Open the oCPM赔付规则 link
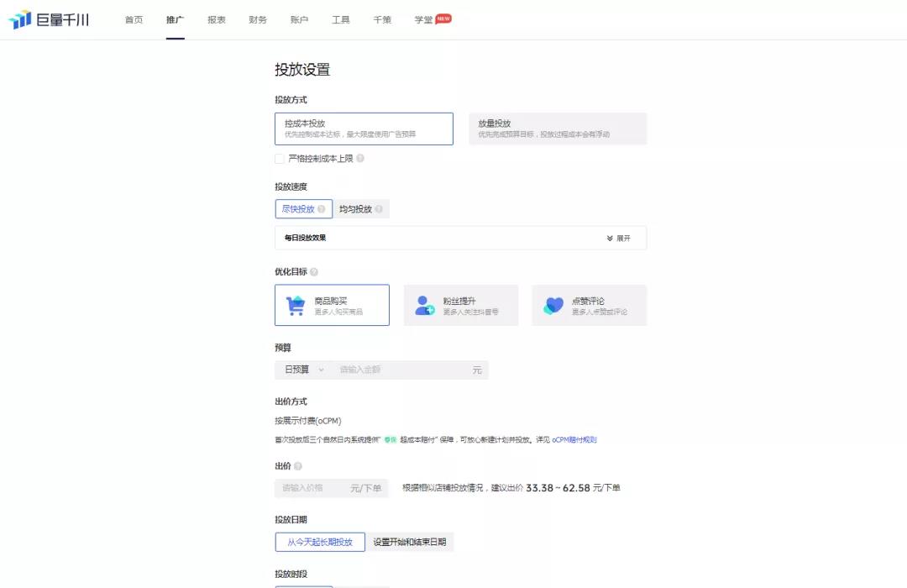 (x=574, y=439)
